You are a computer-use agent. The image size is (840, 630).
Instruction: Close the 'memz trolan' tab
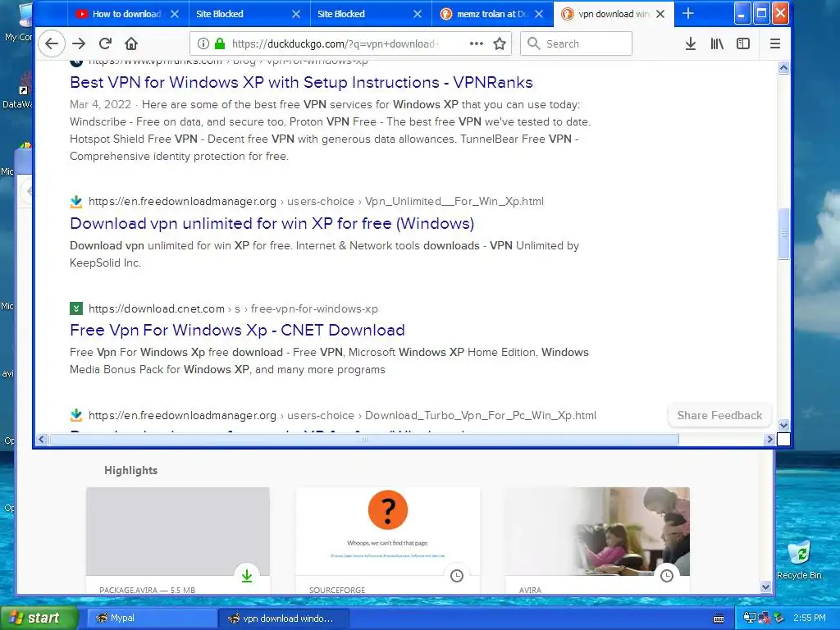(x=539, y=14)
